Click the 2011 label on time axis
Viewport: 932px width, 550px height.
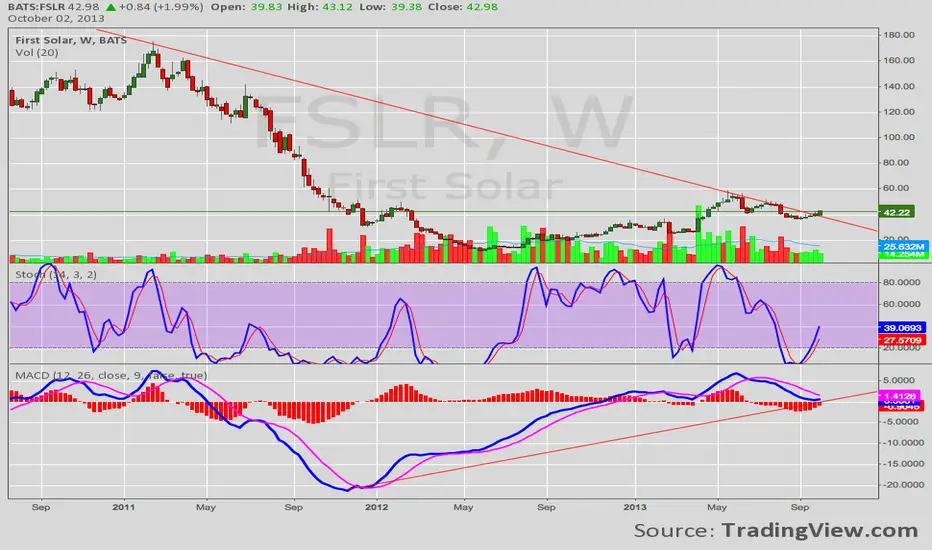(124, 507)
